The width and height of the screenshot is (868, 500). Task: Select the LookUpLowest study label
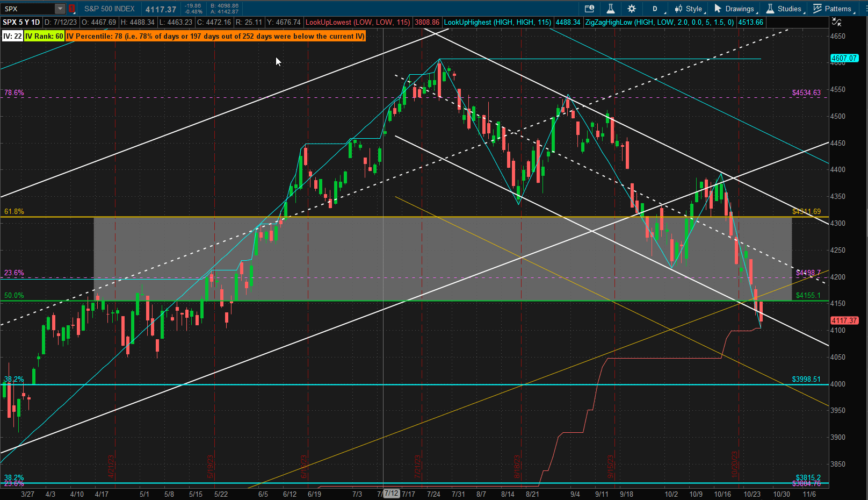[x=358, y=22]
